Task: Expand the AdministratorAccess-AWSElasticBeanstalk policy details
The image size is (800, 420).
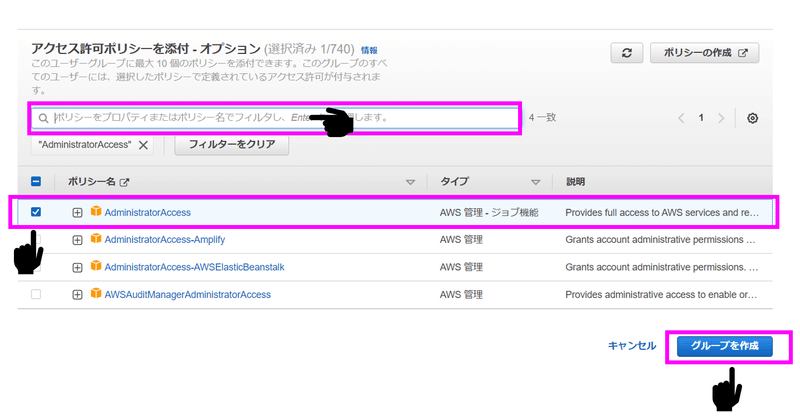Action: click(x=77, y=267)
